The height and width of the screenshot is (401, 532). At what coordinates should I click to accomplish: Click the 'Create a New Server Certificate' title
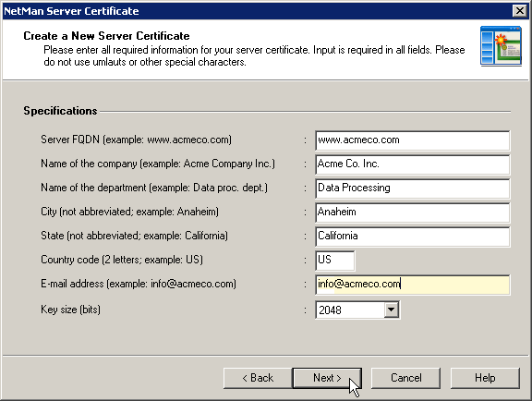[x=106, y=36]
